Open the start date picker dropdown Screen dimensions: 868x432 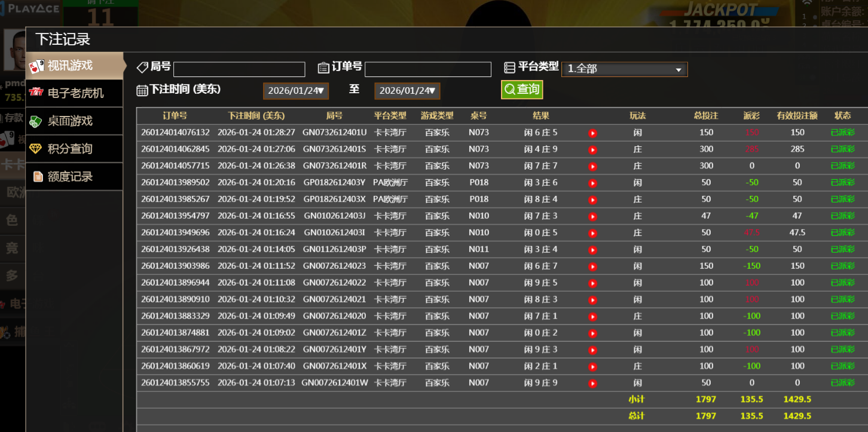click(296, 91)
